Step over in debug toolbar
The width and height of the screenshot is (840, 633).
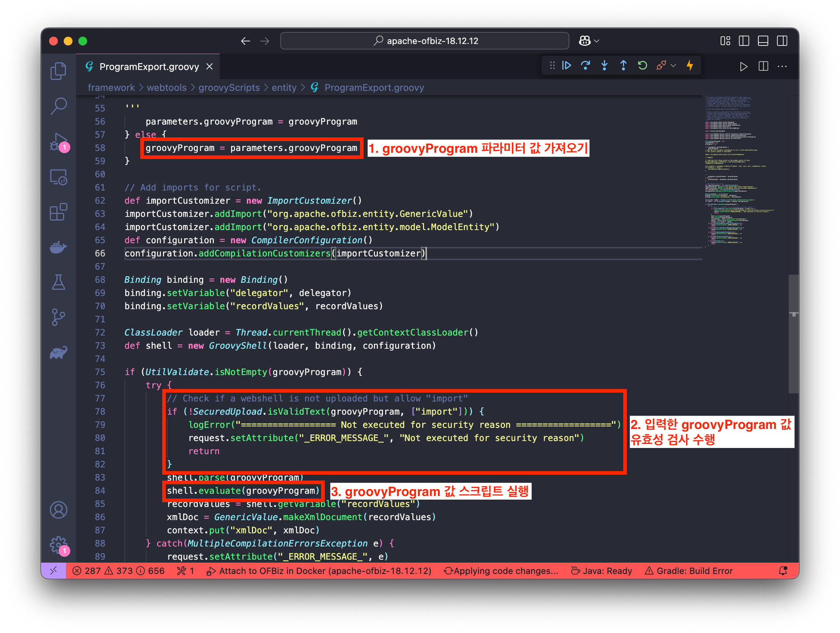(x=585, y=66)
